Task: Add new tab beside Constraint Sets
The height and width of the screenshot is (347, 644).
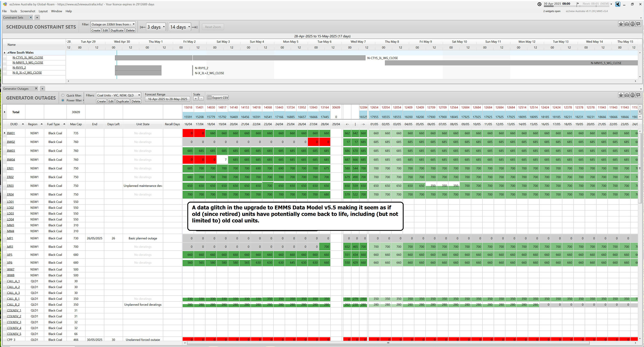Action: pos(37,17)
